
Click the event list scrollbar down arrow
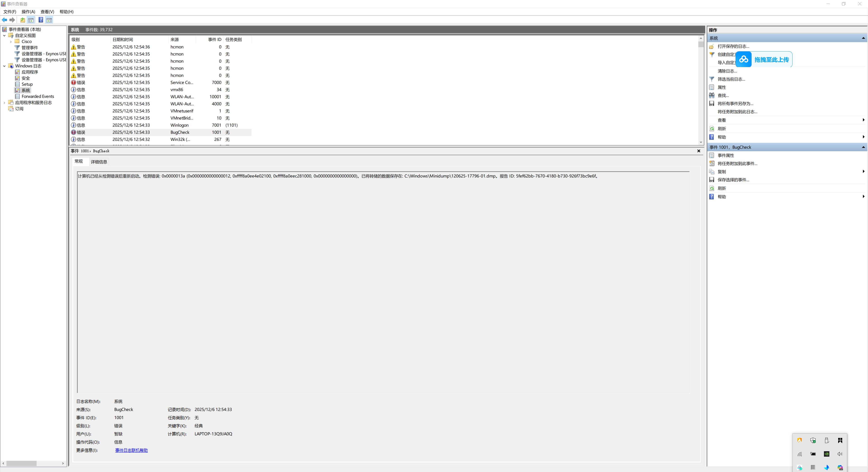point(701,142)
